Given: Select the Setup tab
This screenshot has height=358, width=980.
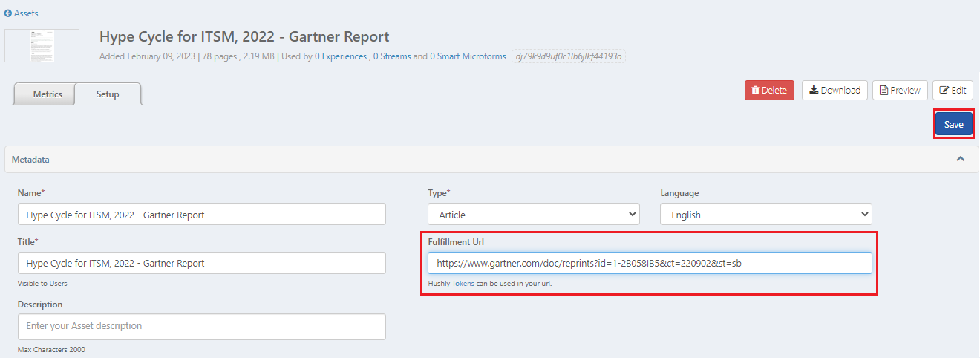Looking at the screenshot, I should click(108, 94).
